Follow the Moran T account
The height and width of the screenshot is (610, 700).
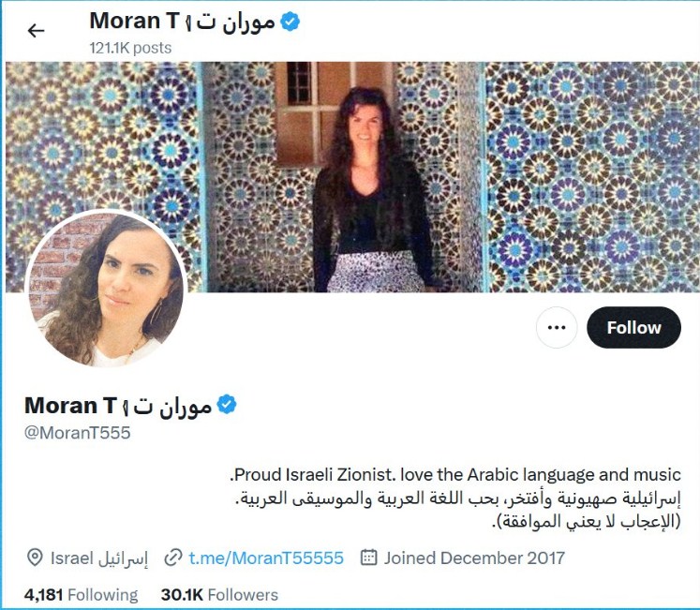click(x=633, y=327)
